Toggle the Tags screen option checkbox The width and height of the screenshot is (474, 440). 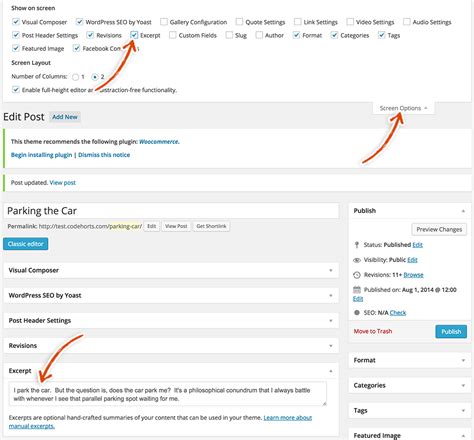point(382,35)
